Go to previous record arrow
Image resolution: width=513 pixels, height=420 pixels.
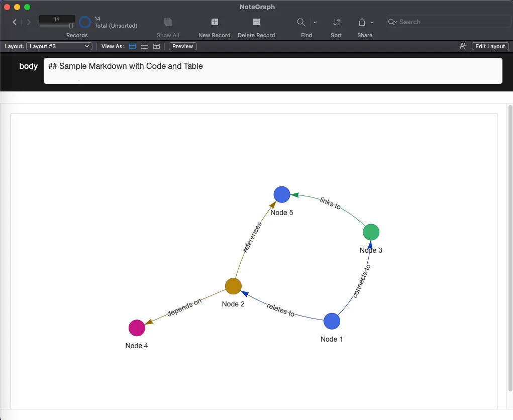15,22
